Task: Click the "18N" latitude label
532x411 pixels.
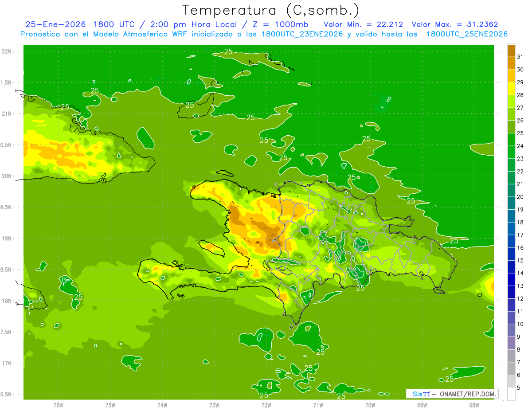Action: [x=7, y=301]
